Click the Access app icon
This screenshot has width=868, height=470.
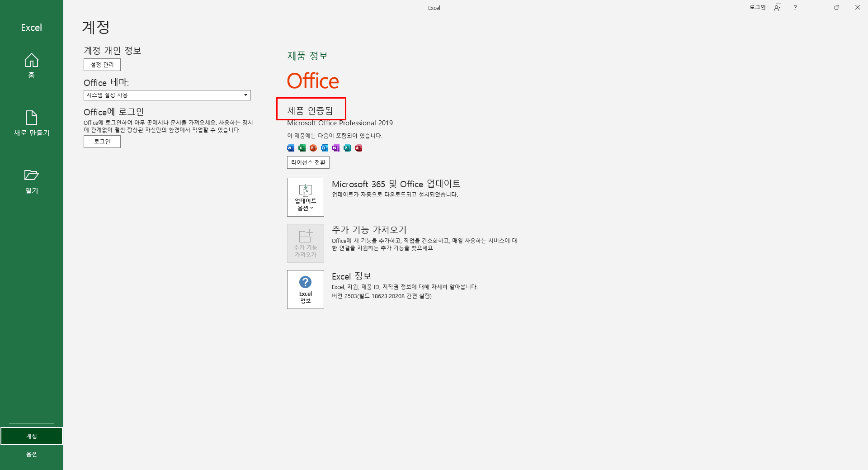359,148
